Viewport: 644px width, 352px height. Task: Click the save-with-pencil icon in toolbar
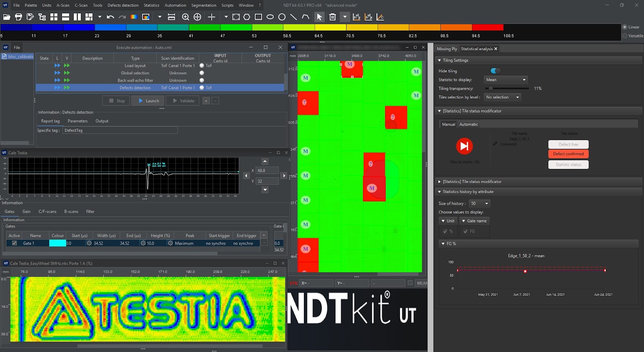(x=30, y=17)
